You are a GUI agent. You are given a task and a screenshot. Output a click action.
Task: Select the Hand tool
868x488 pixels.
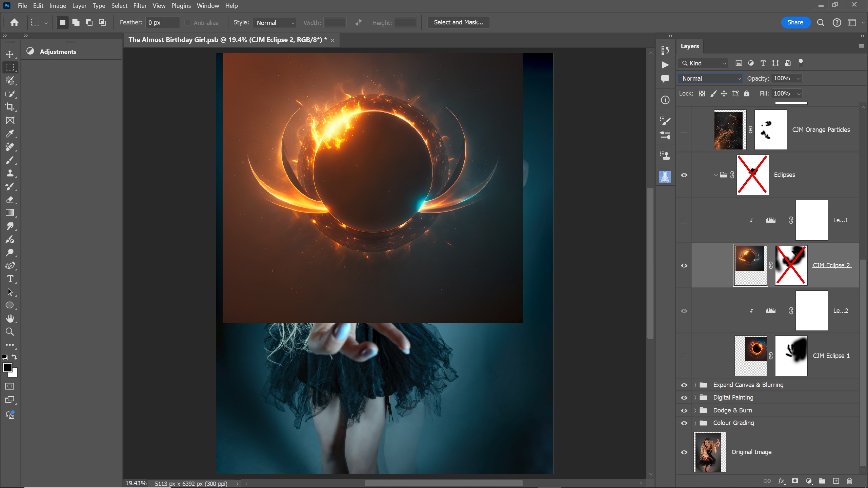click(10, 319)
